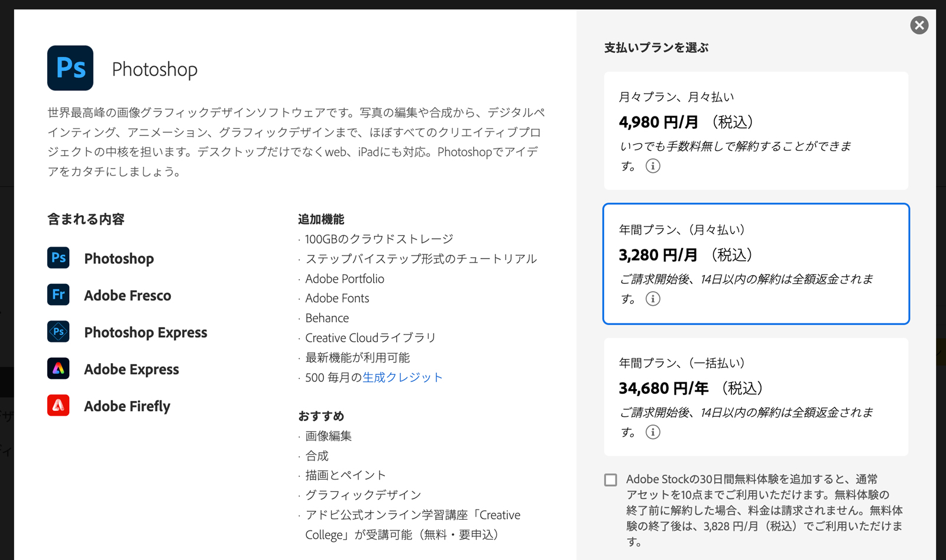Click the 100GBのクラウドストレージ list item
Image resolution: width=946 pixels, height=560 pixels.
379,239
